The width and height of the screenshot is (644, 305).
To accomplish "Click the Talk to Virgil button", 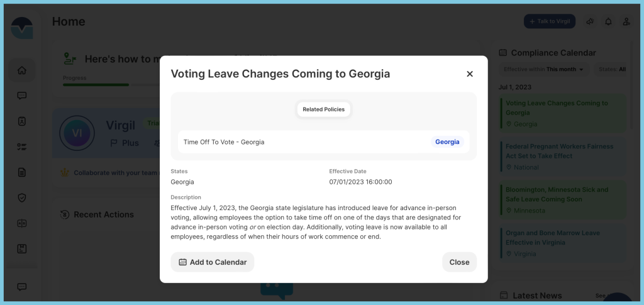I will [550, 21].
